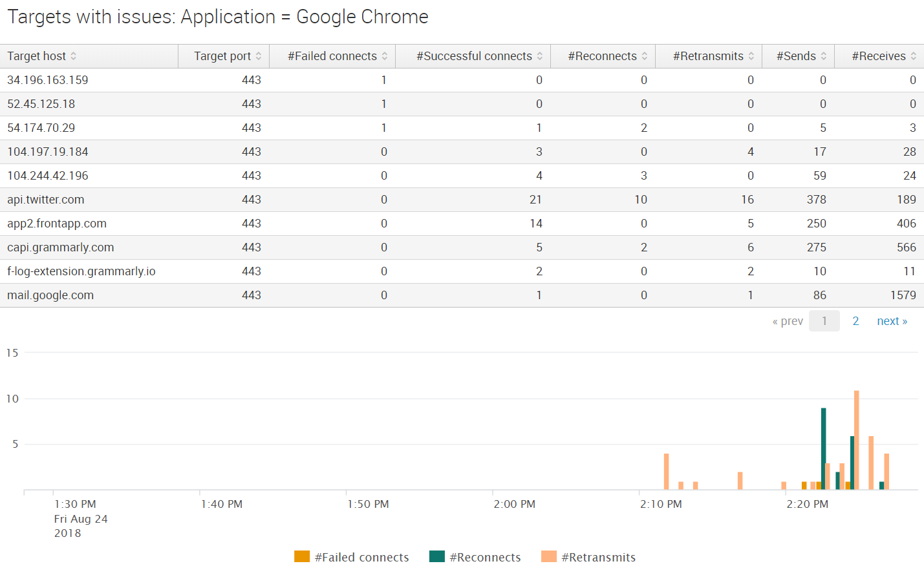Click sort arrows icon beside Target host
The image size is (924, 577).
click(x=74, y=56)
